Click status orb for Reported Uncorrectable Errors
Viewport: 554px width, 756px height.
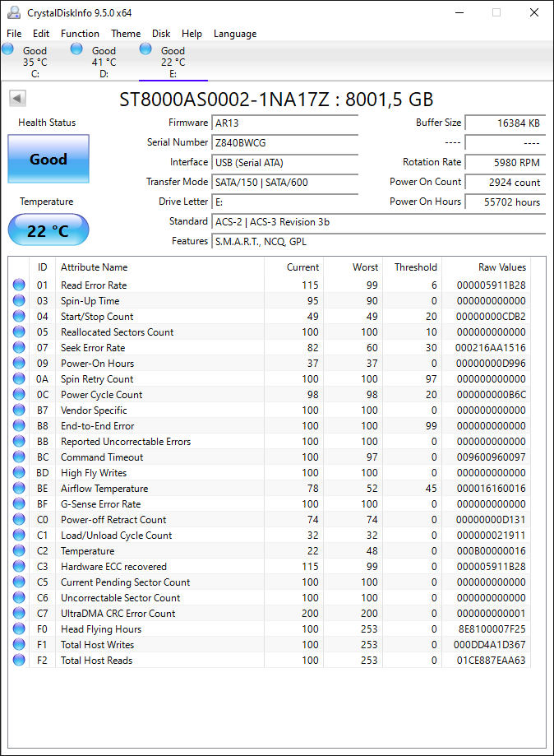19,441
